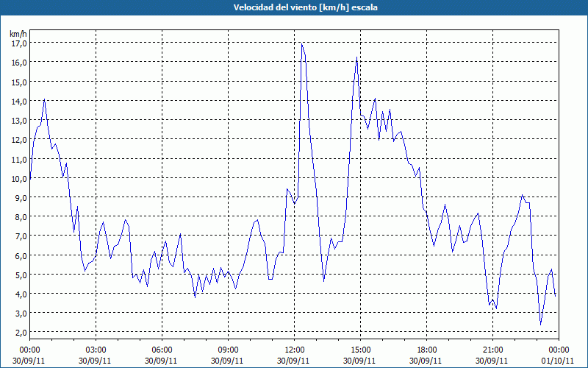This screenshot has height=368, width=588.
Task: Select the '13,0' y-axis value
Action: [19, 121]
